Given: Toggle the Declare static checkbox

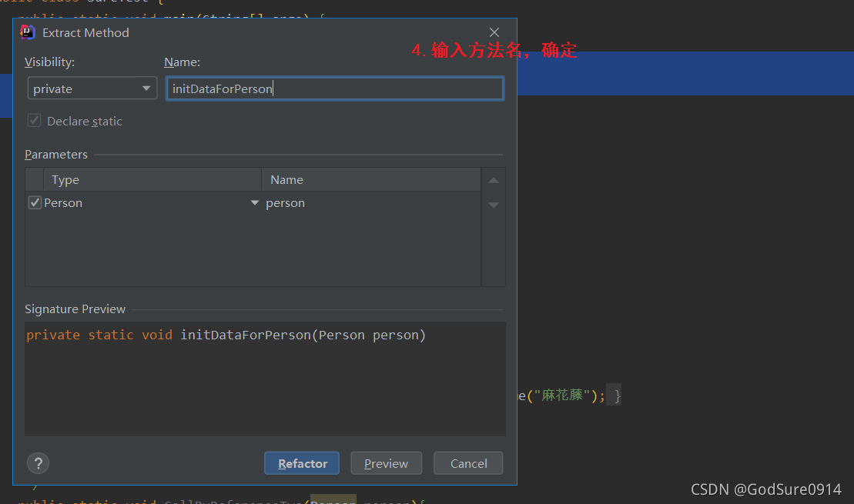Looking at the screenshot, I should click(35, 120).
